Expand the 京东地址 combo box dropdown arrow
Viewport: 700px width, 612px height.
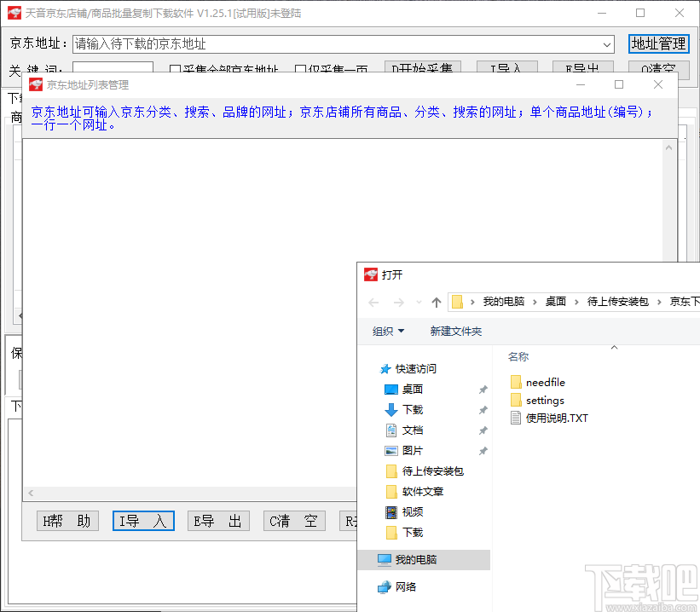(x=607, y=44)
